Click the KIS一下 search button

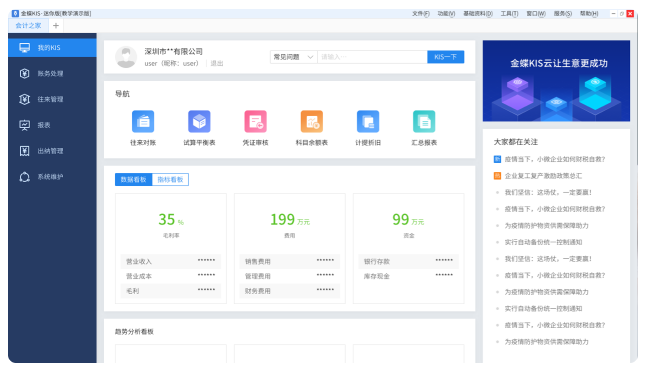click(445, 57)
